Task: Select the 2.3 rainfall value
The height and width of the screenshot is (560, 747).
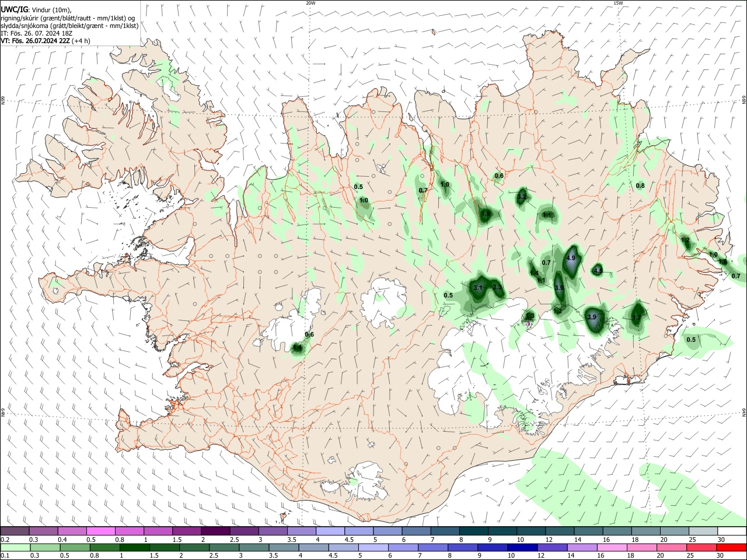Action: pyautogui.click(x=497, y=287)
